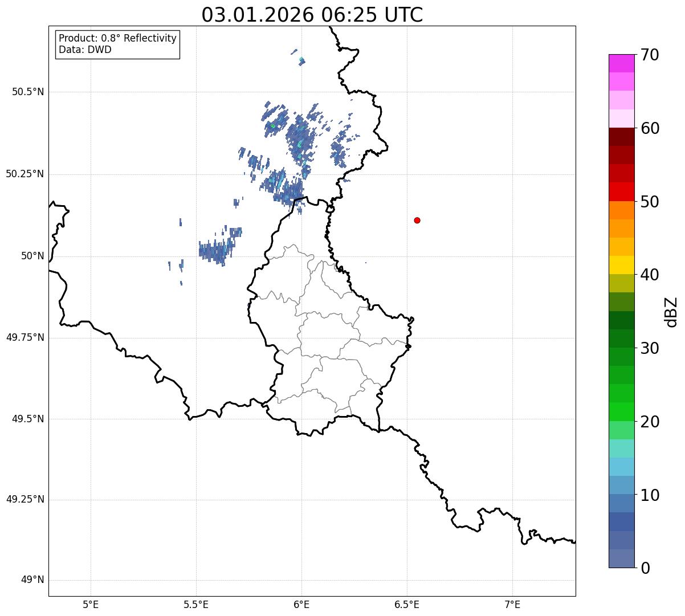Click the plot title "03.01.2026 06:25 UTC"

coord(312,15)
